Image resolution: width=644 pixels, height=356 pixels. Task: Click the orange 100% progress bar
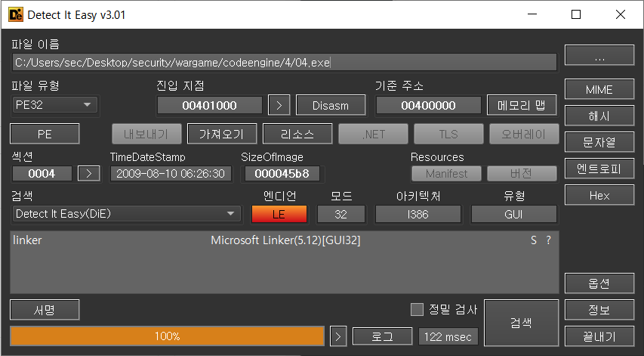pyautogui.click(x=167, y=336)
